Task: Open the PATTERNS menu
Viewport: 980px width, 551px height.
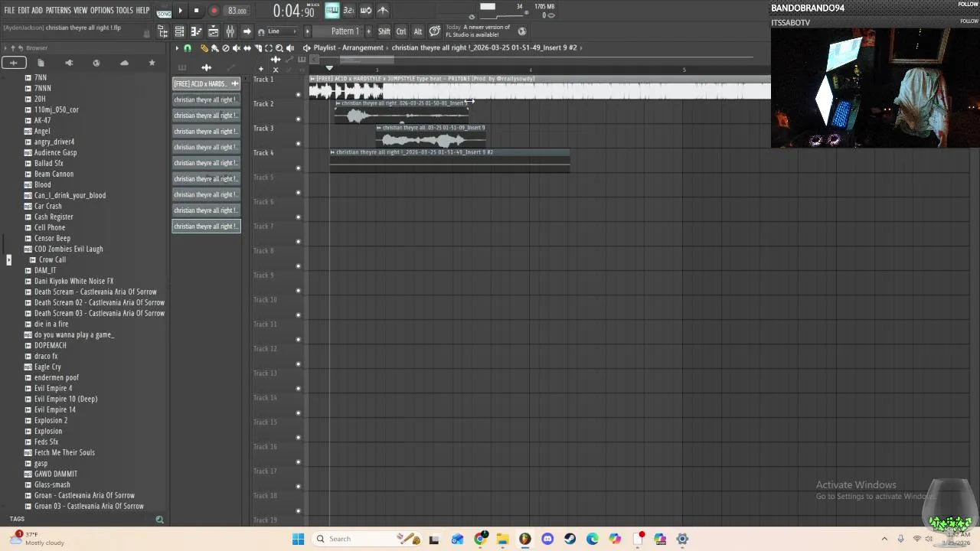Action: click(x=58, y=11)
